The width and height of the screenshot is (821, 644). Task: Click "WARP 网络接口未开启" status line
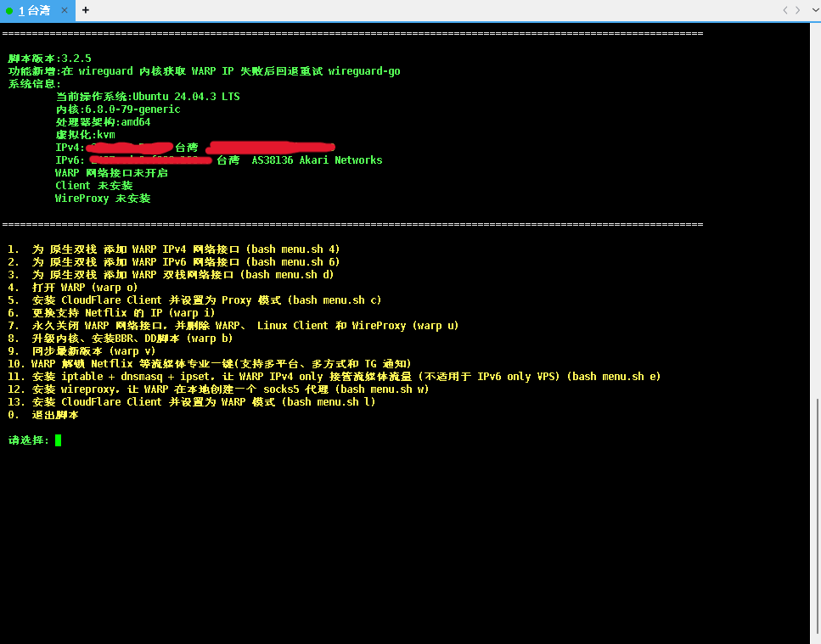[x=111, y=172]
